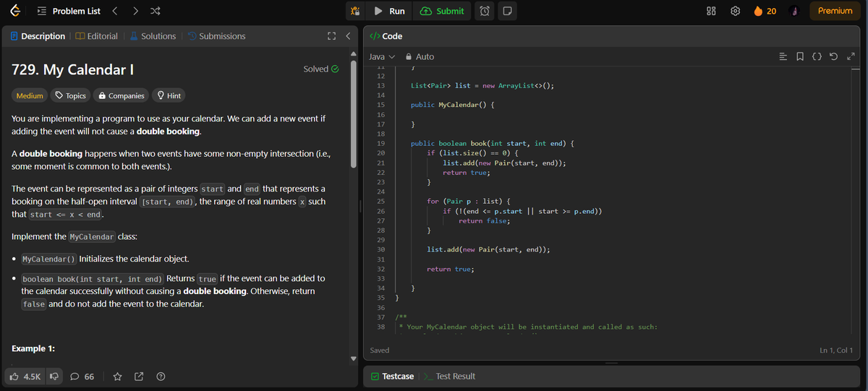Click the Auto lock indicator
868x391 pixels.
point(420,56)
